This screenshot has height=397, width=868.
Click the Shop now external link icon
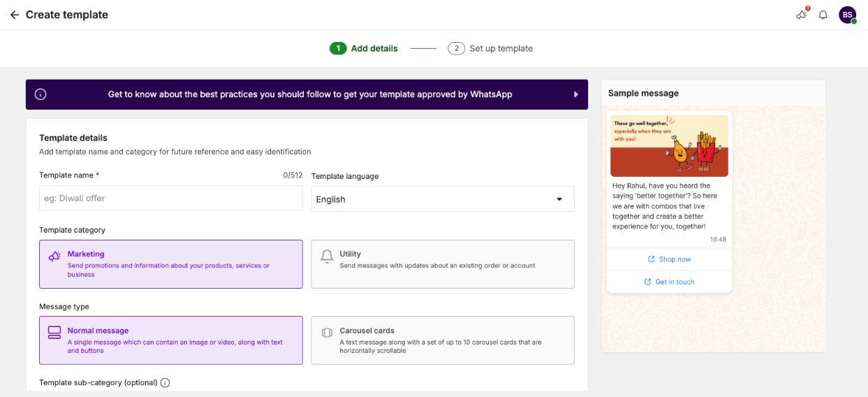[x=652, y=259]
